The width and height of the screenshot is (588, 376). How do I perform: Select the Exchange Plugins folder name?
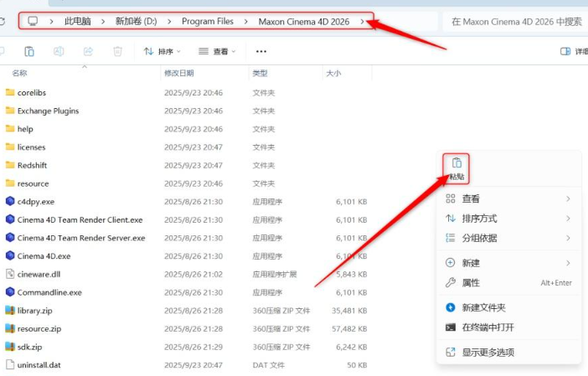48,111
